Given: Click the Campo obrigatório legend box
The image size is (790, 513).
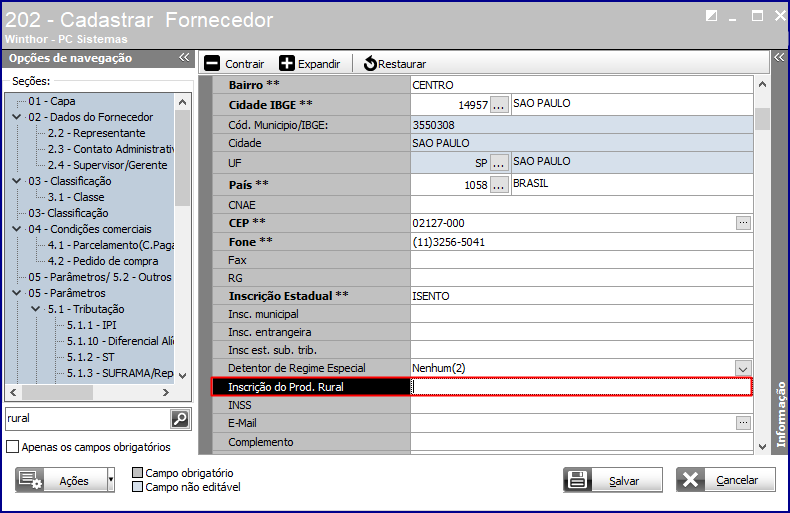Looking at the screenshot, I should [x=137, y=472].
